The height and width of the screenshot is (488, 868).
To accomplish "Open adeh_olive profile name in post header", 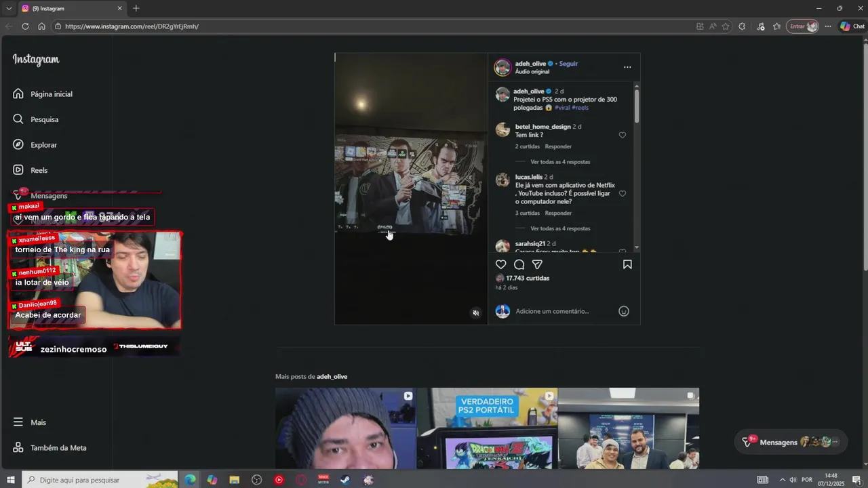I will coord(530,64).
